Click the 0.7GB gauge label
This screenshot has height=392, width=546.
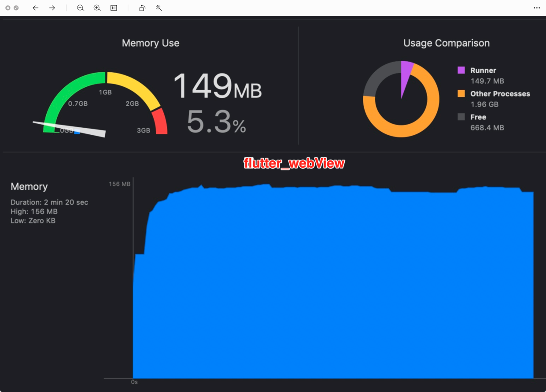pyautogui.click(x=78, y=104)
